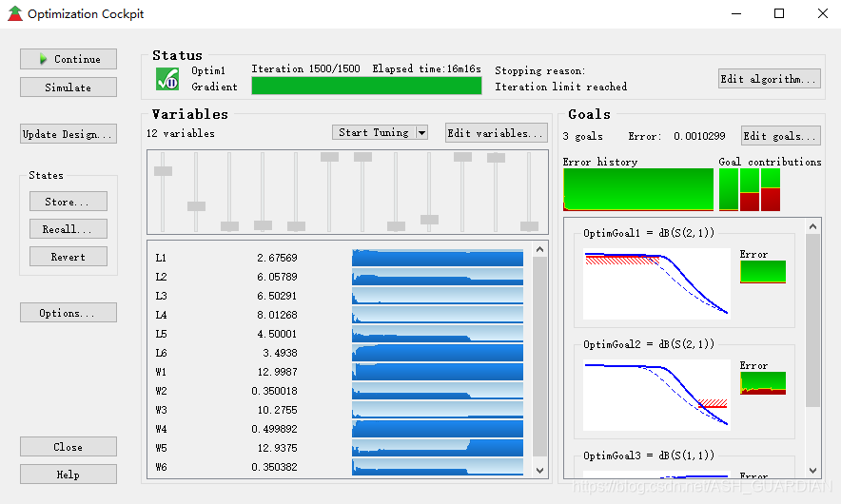841x504 pixels.
Task: Adjust the last variable slider handle
Action: coord(529,226)
